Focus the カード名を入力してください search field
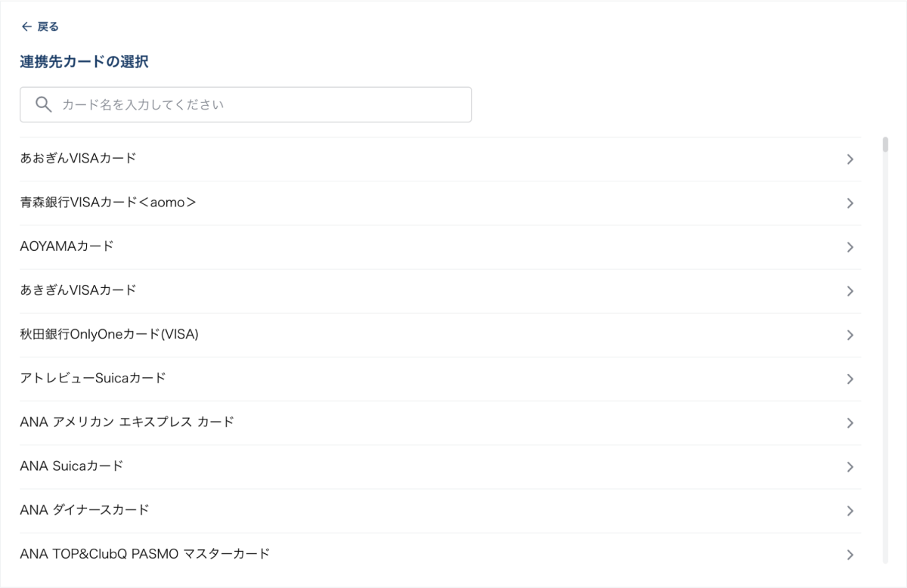907x588 pixels. pos(257,104)
